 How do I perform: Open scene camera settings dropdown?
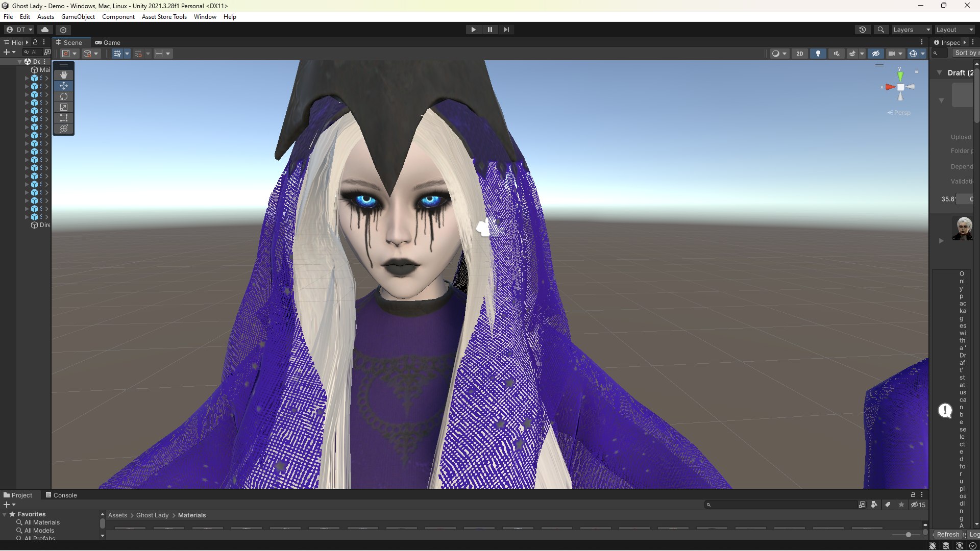click(895, 54)
